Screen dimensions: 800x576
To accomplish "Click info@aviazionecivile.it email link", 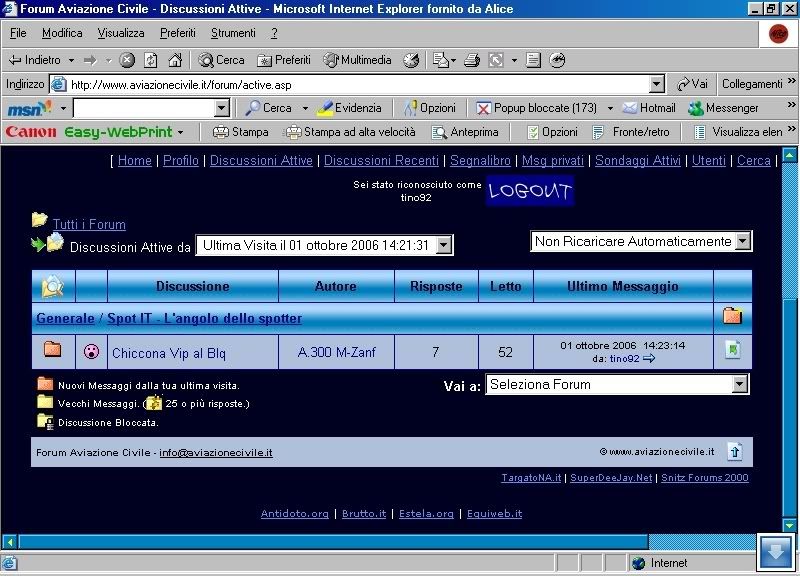I will pyautogui.click(x=216, y=453).
